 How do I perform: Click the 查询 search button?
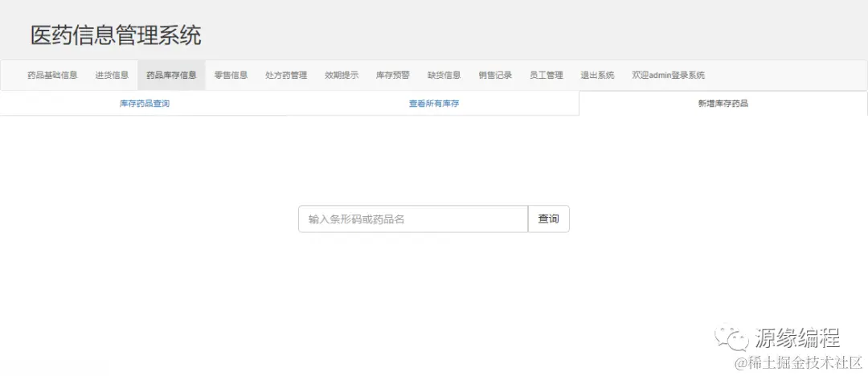tap(549, 219)
